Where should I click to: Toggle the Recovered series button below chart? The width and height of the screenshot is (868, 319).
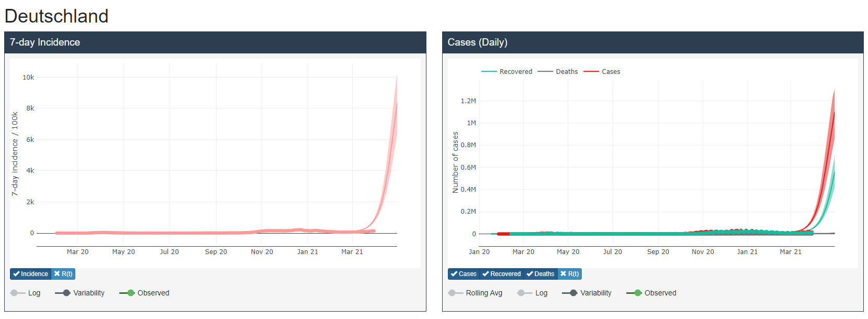pyautogui.click(x=501, y=274)
